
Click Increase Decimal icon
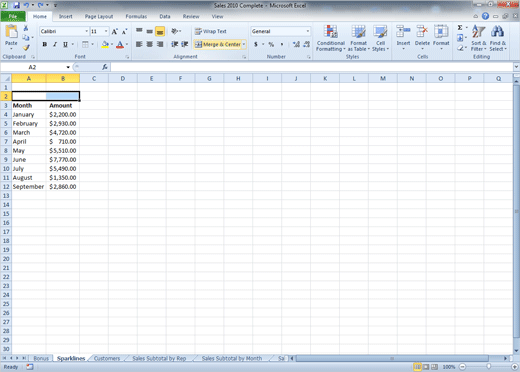point(296,44)
